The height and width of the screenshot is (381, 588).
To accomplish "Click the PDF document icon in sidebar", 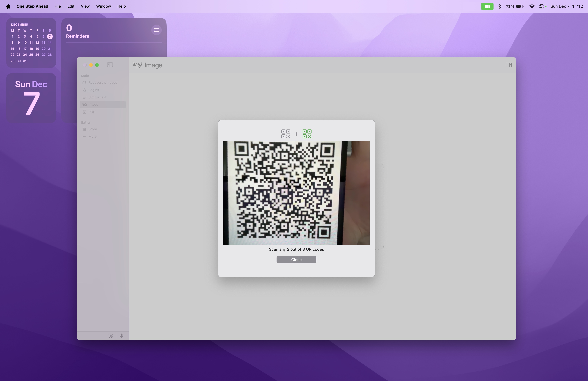I will (x=85, y=112).
